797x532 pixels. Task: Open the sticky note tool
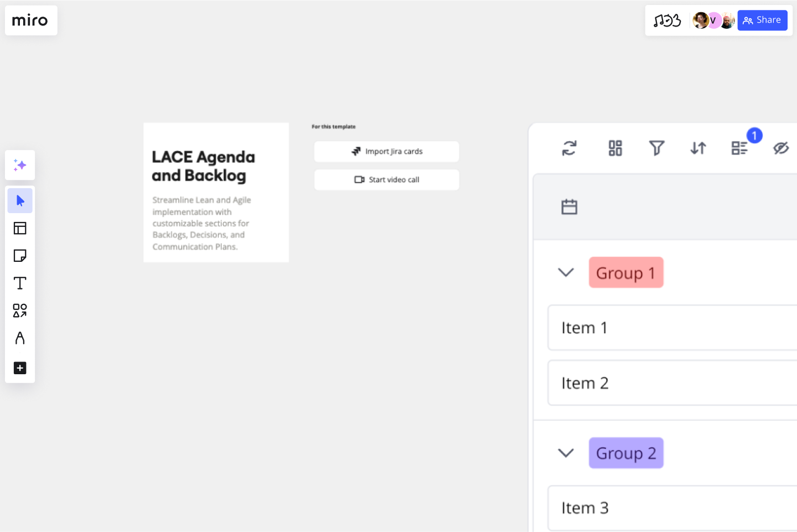(x=20, y=255)
